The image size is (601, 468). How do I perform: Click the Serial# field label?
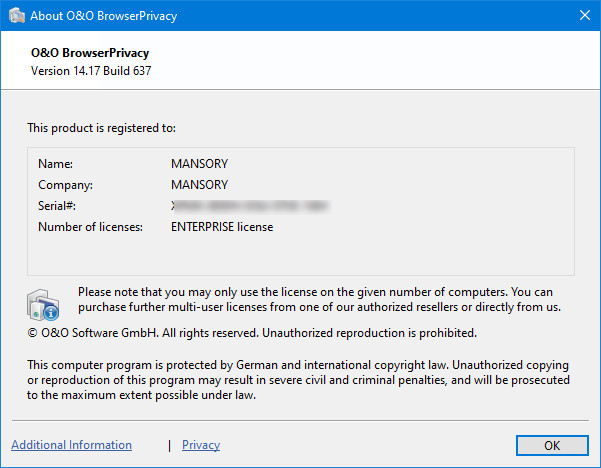click(57, 205)
